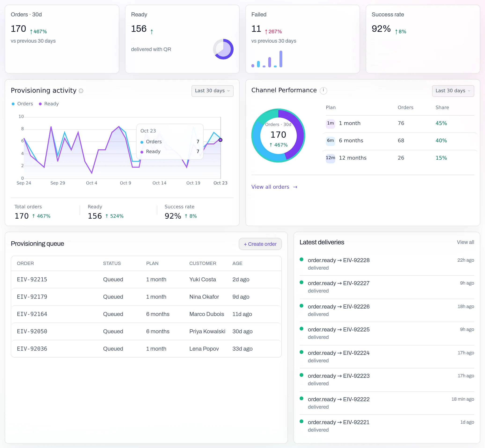Click the Oct 23 data point marker
This screenshot has height=448, width=485.
(220, 140)
